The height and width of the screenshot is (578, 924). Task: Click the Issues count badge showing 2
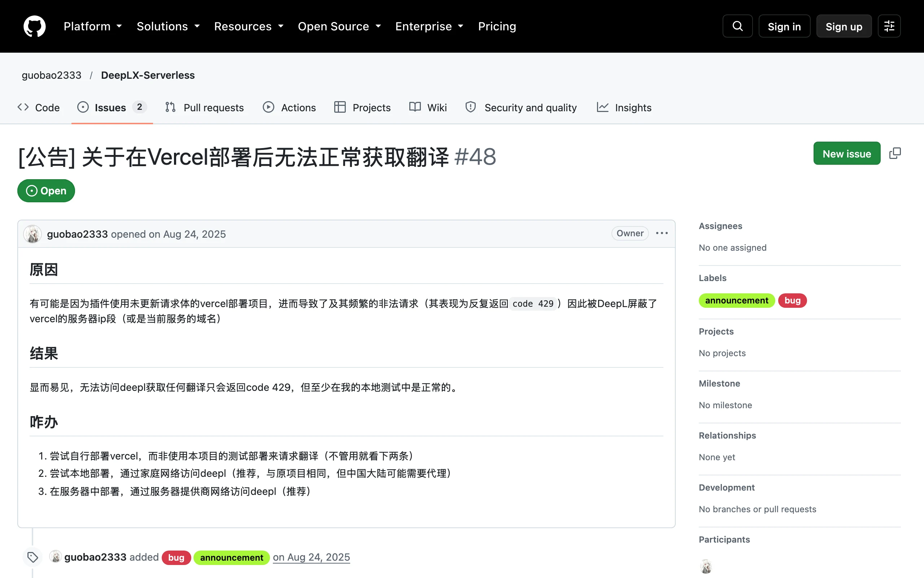[x=139, y=107]
